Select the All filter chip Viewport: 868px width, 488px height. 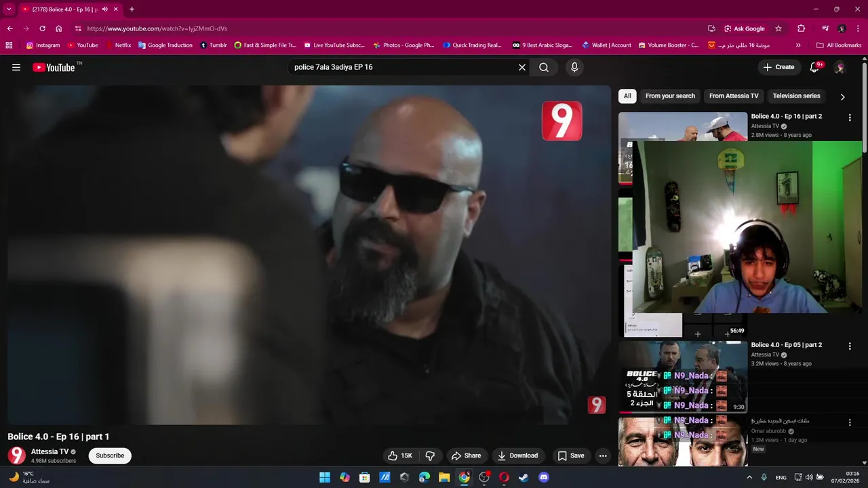(x=627, y=96)
